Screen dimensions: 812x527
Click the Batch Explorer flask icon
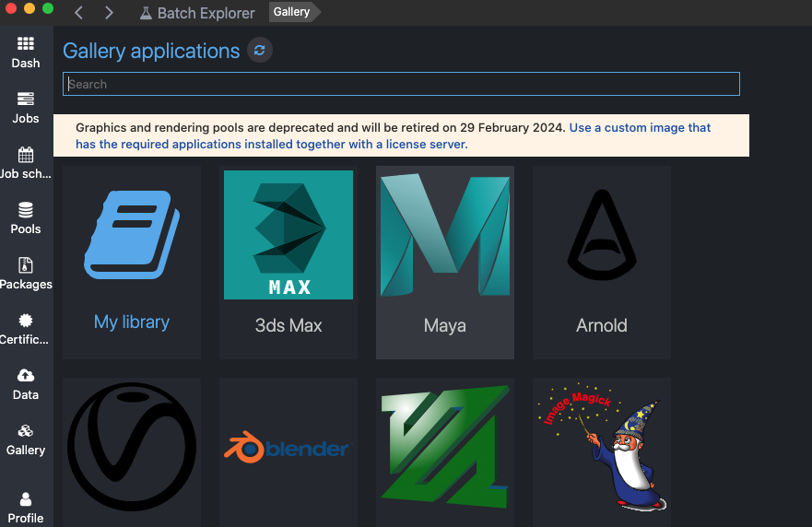[146, 13]
